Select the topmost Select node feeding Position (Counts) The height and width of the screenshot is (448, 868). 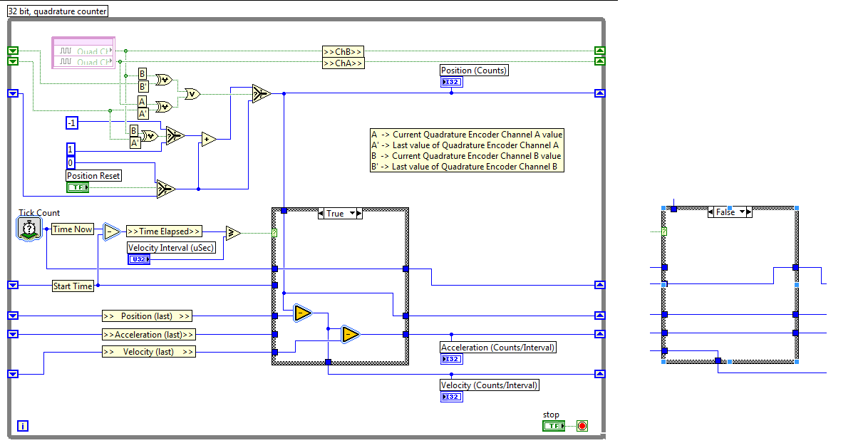(261, 93)
